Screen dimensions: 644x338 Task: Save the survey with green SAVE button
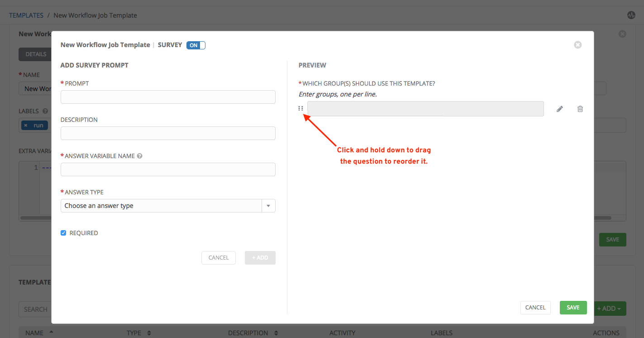pyautogui.click(x=573, y=308)
